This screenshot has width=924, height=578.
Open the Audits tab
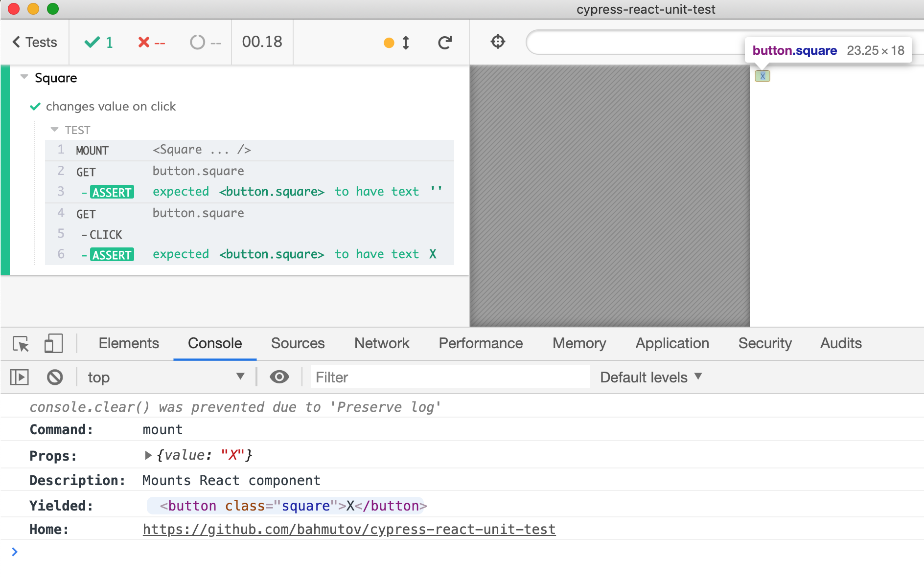pos(841,343)
